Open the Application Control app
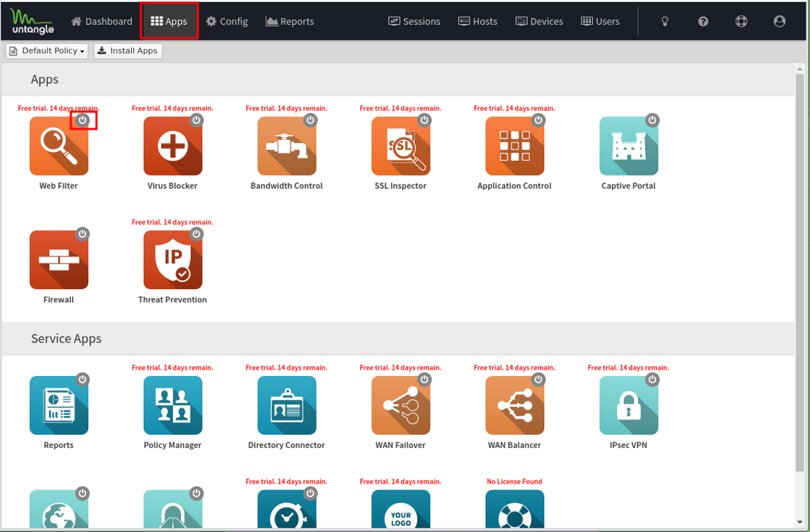 click(x=514, y=146)
